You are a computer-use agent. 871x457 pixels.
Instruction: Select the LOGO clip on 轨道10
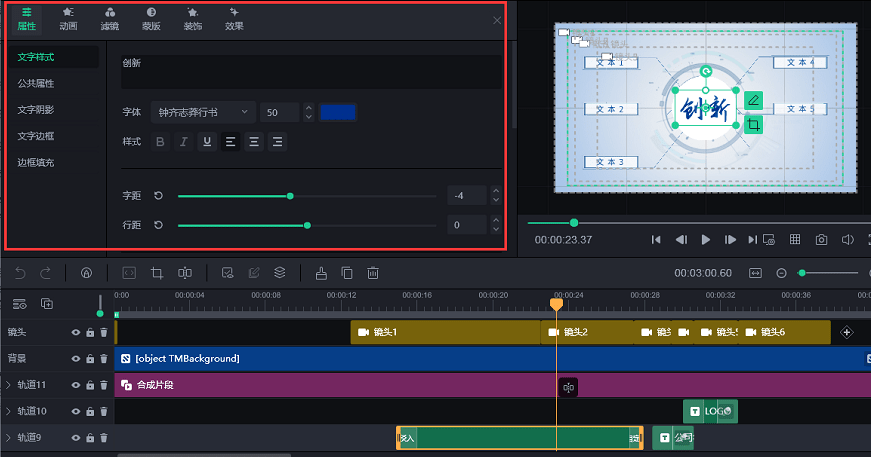710,411
